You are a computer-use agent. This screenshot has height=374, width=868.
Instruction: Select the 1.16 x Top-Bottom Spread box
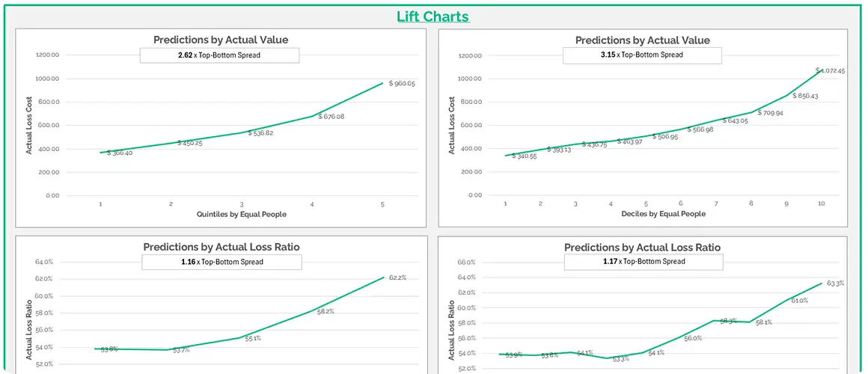click(221, 262)
